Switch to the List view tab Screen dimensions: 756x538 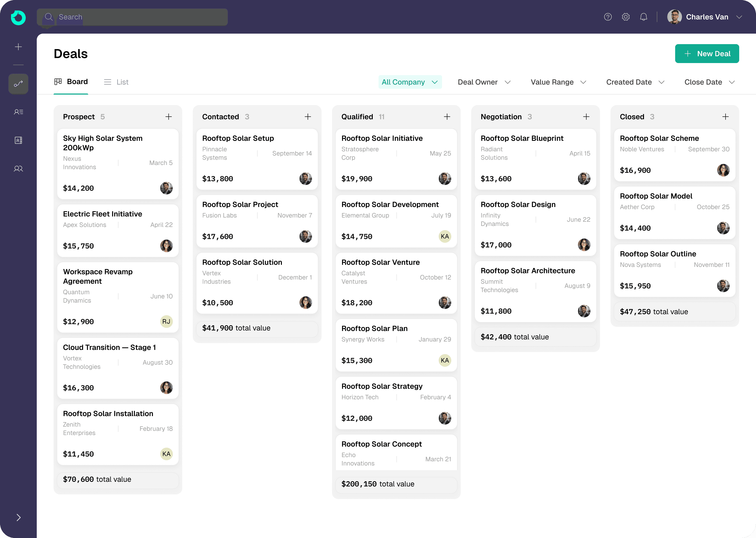(x=116, y=82)
